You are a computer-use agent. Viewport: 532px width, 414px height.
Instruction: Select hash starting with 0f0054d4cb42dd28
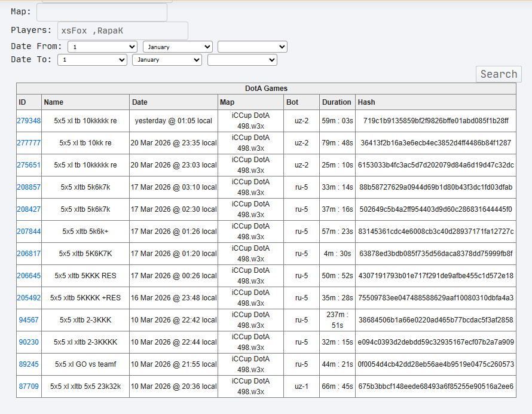pyautogui.click(x=436, y=364)
